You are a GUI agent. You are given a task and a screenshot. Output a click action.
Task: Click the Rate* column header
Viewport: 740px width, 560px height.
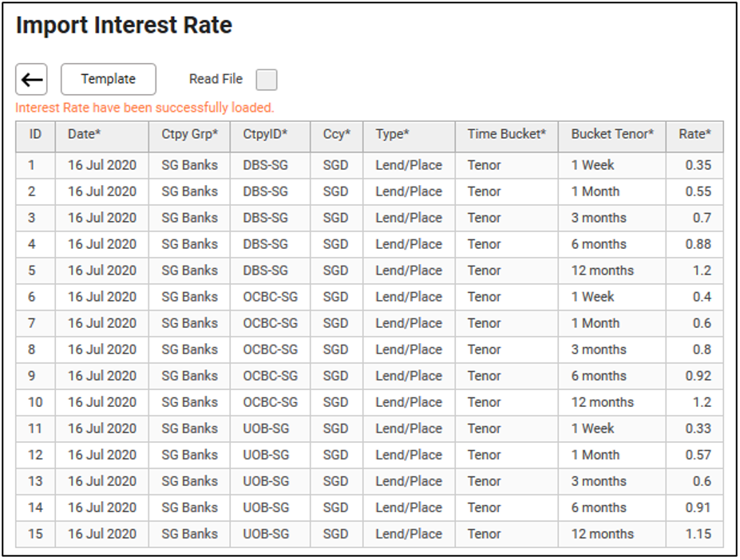pos(694,135)
